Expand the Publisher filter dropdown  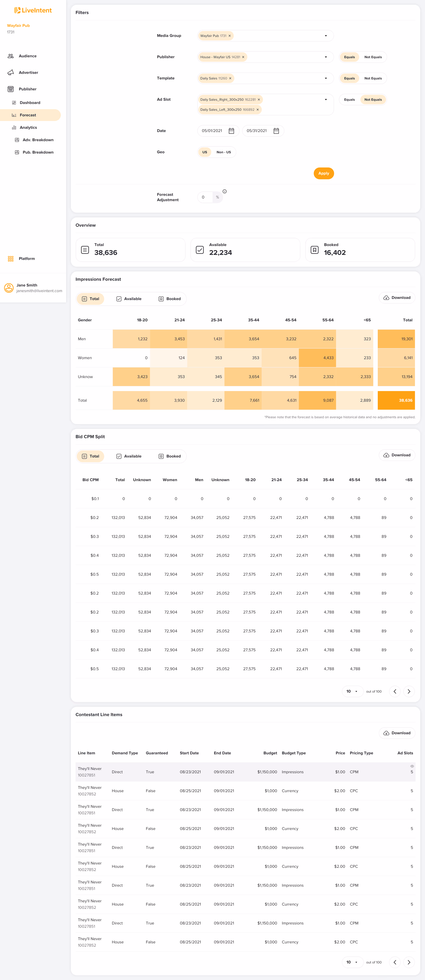click(x=326, y=57)
